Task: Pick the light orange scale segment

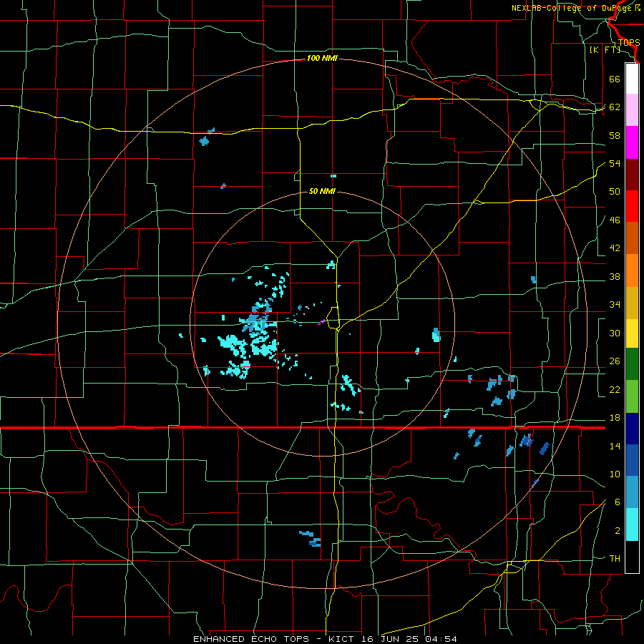Action: [632, 270]
